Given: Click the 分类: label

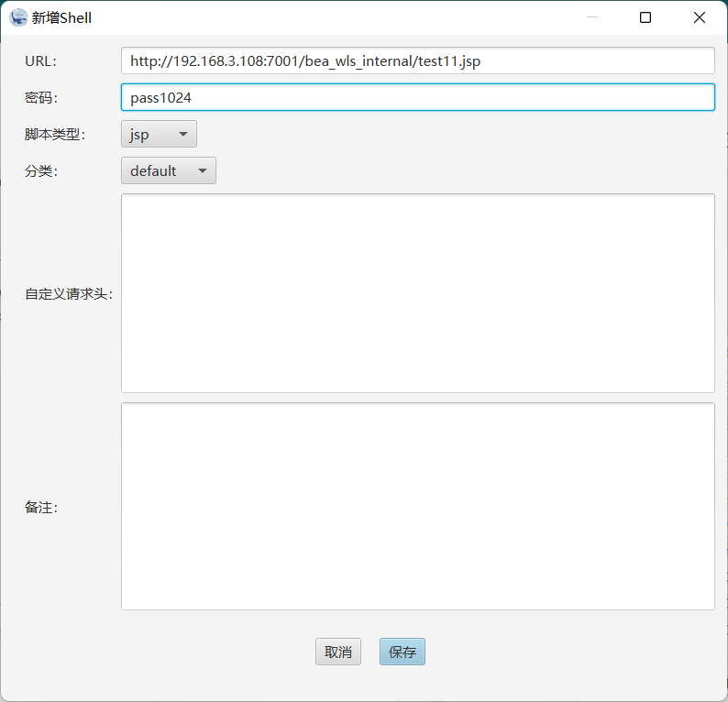Looking at the screenshot, I should coord(41,171).
